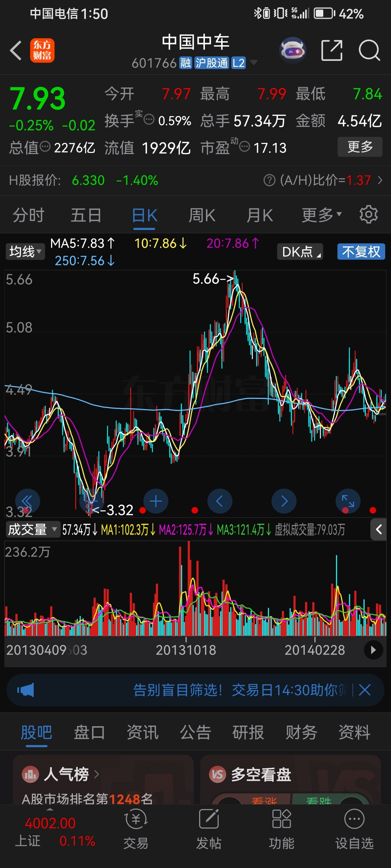The width and height of the screenshot is (391, 868).
Task: Toggle 不复权 adjustment mode
Action: pyautogui.click(x=361, y=251)
